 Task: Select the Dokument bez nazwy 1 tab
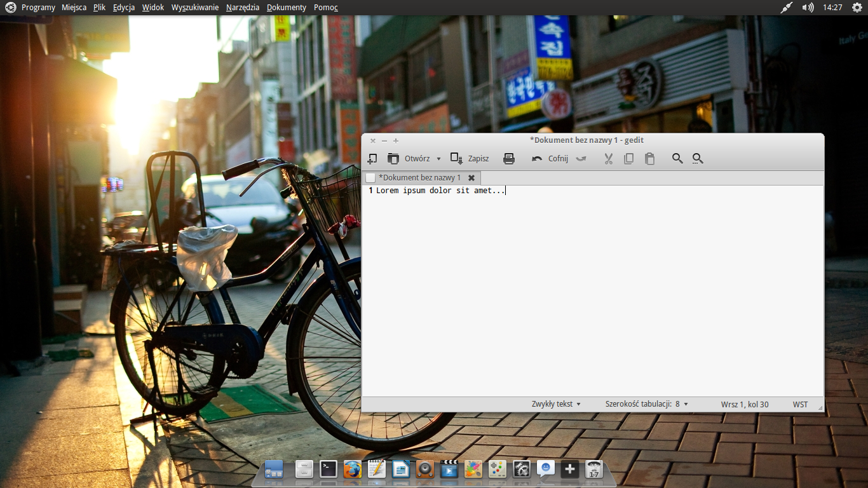coord(419,178)
